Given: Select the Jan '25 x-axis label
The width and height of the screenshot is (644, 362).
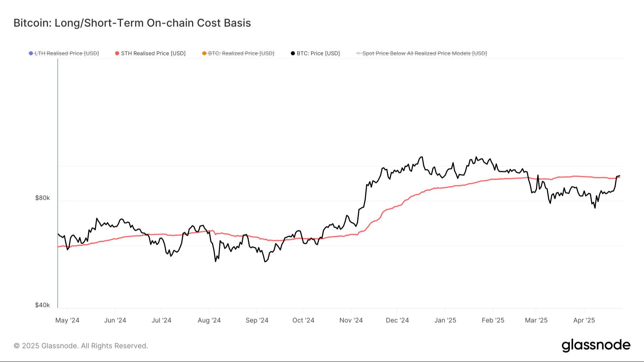Looking at the screenshot, I should 445,320.
